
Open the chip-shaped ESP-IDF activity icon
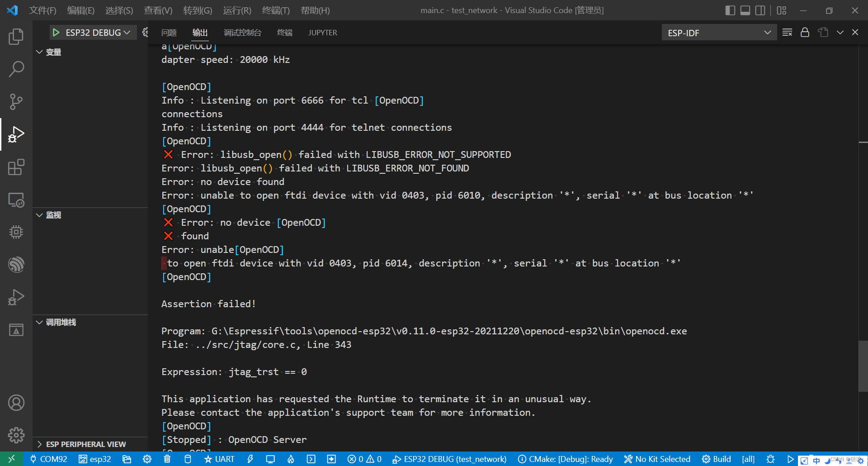point(16,232)
